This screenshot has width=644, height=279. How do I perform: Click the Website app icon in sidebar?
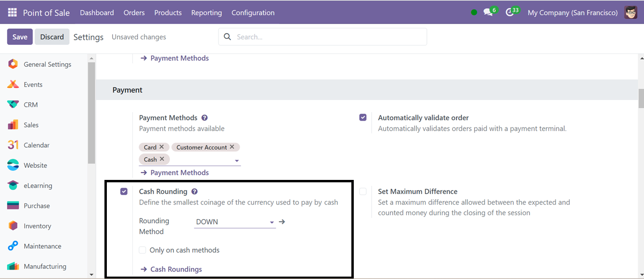13,165
